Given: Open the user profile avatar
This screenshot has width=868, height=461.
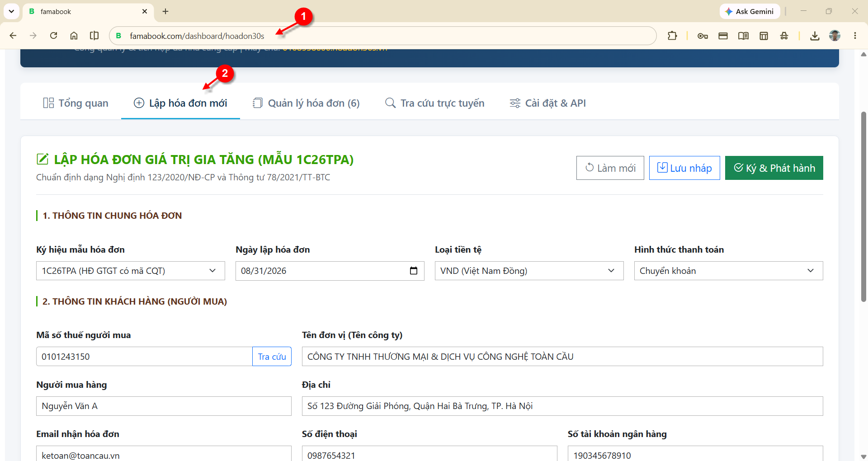Looking at the screenshot, I should 835,36.
